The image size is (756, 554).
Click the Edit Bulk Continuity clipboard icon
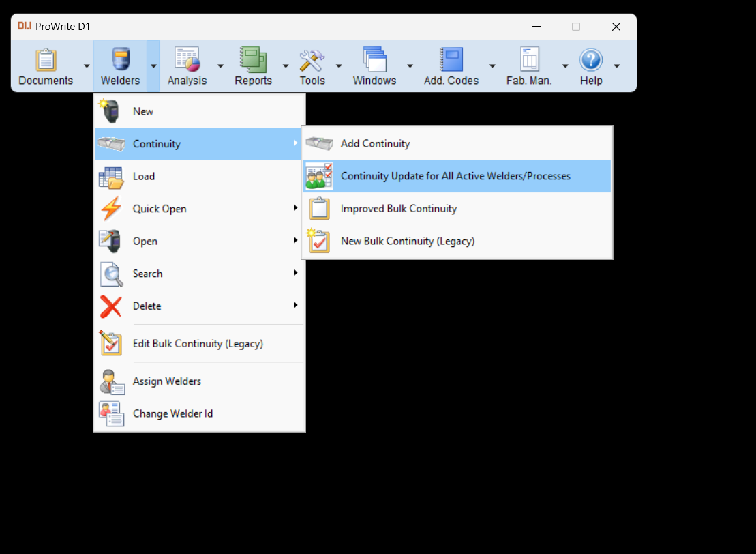(x=110, y=343)
